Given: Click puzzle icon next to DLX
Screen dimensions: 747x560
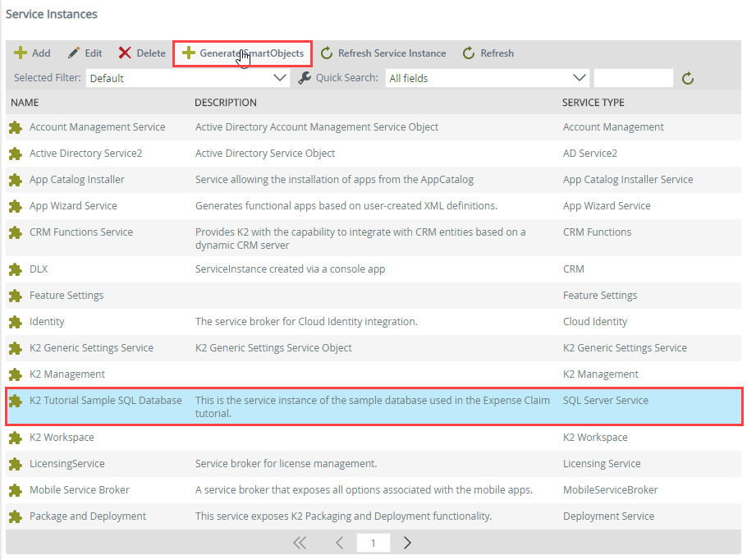Looking at the screenshot, I should (x=15, y=269).
